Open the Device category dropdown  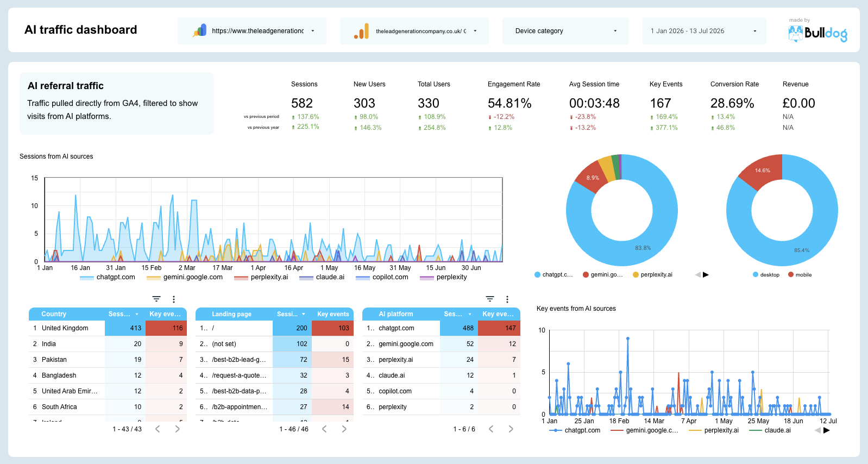(565, 31)
